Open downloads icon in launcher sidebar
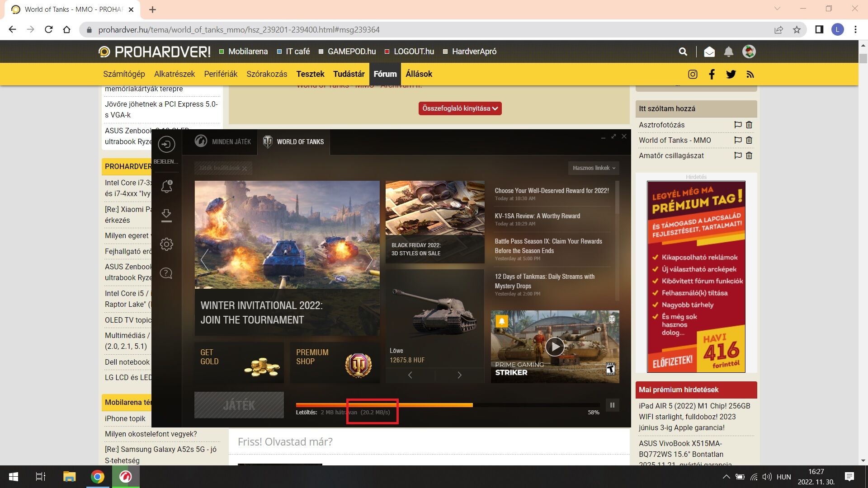Screen dimensions: 868x488 [166, 215]
